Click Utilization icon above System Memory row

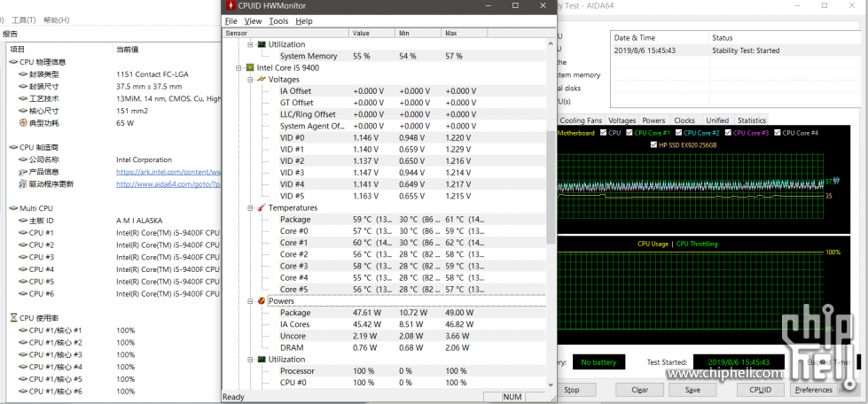coord(262,44)
